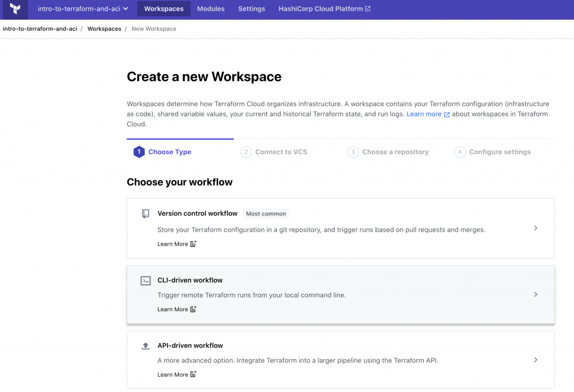Switch to the Modules tab
The height and width of the screenshot is (392, 574).
click(211, 9)
